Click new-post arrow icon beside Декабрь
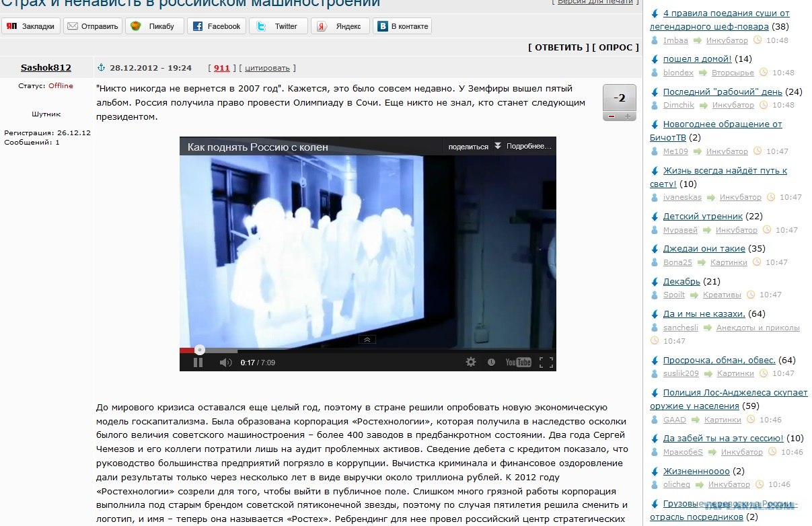Screen dimensions: 812x526 (x=655, y=281)
